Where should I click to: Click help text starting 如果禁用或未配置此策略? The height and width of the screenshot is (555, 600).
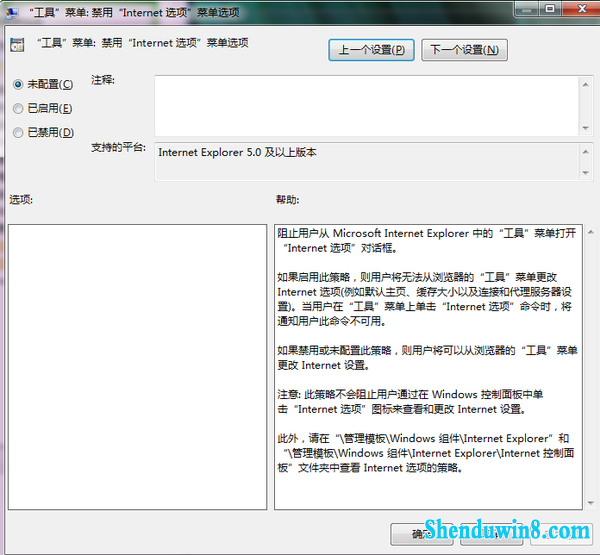coord(427,357)
